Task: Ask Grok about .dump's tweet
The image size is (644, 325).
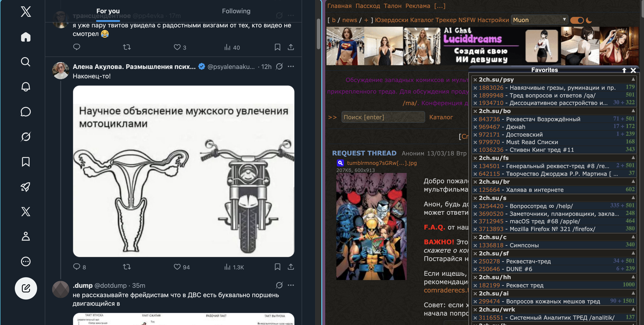Action: click(x=279, y=285)
